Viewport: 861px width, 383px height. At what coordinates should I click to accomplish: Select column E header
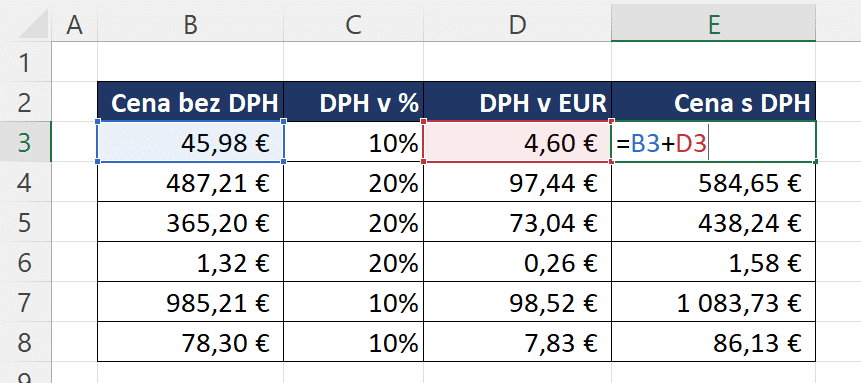coord(713,24)
